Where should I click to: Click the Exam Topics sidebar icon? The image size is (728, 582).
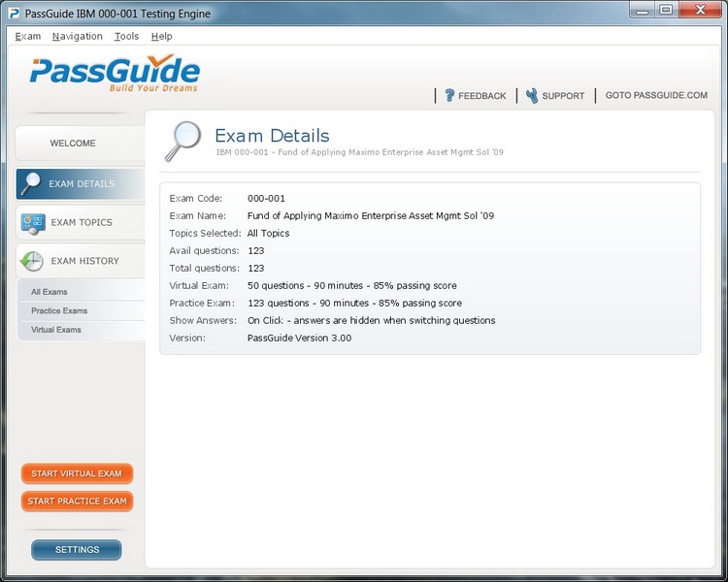[x=32, y=222]
